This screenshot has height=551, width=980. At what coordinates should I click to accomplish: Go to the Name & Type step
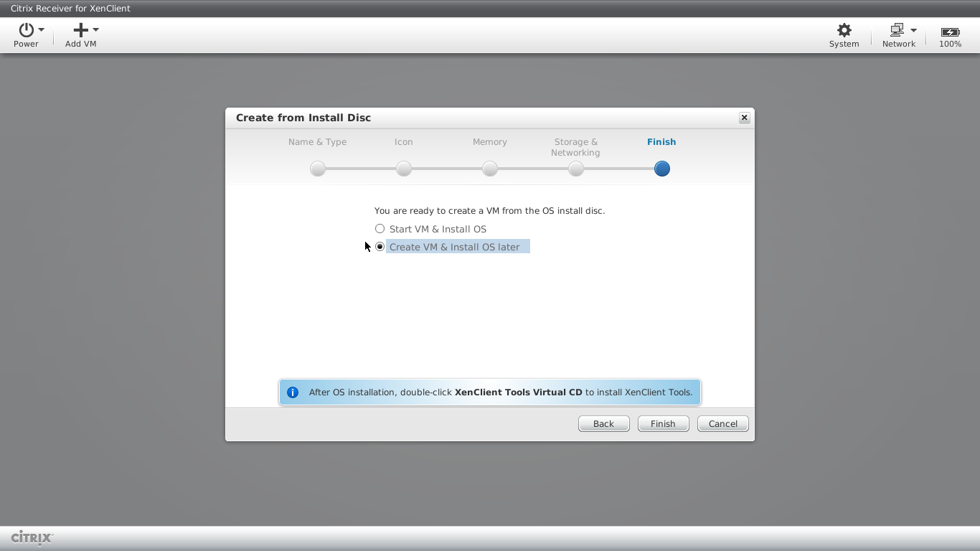tap(318, 169)
